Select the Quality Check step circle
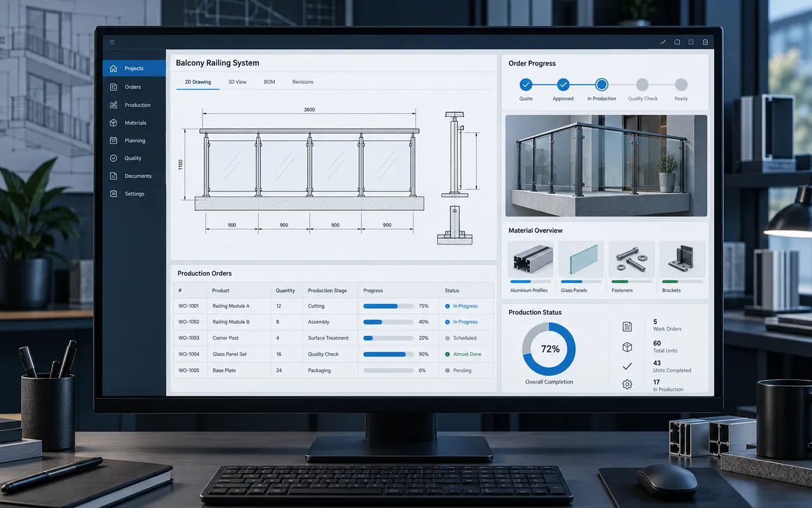 [642, 84]
